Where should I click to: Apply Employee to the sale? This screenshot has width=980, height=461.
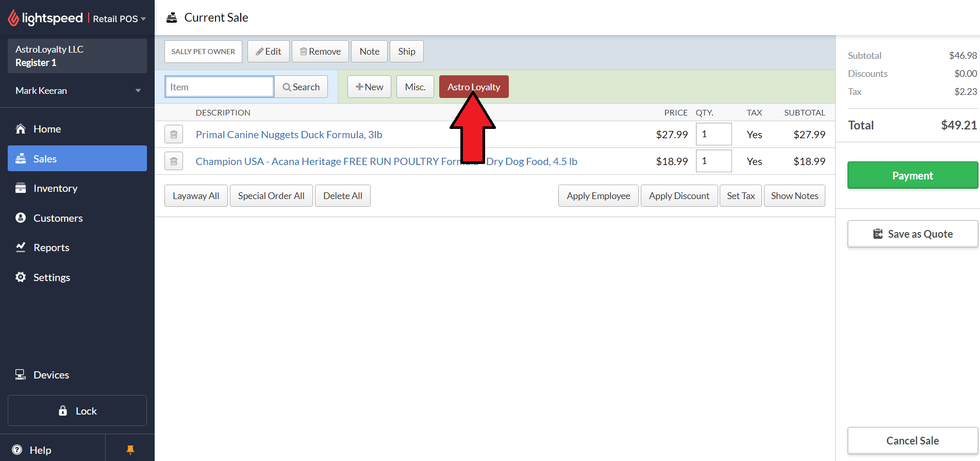coord(599,196)
